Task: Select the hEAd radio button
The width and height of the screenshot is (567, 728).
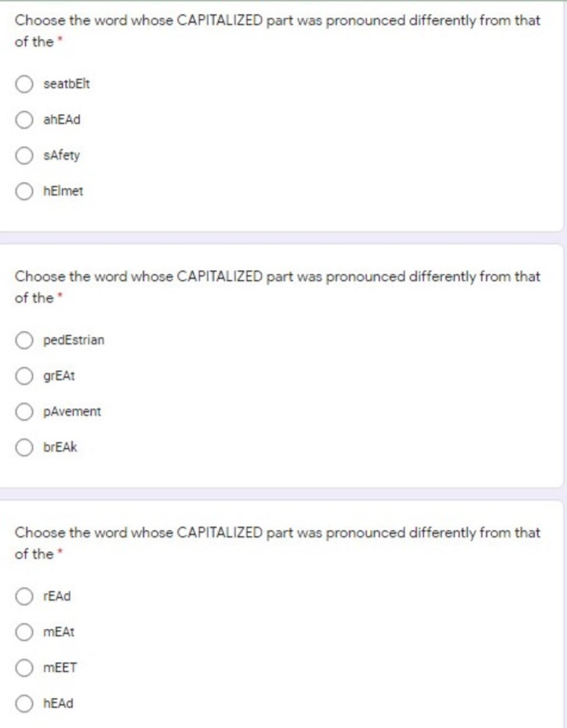Action: [x=24, y=704]
